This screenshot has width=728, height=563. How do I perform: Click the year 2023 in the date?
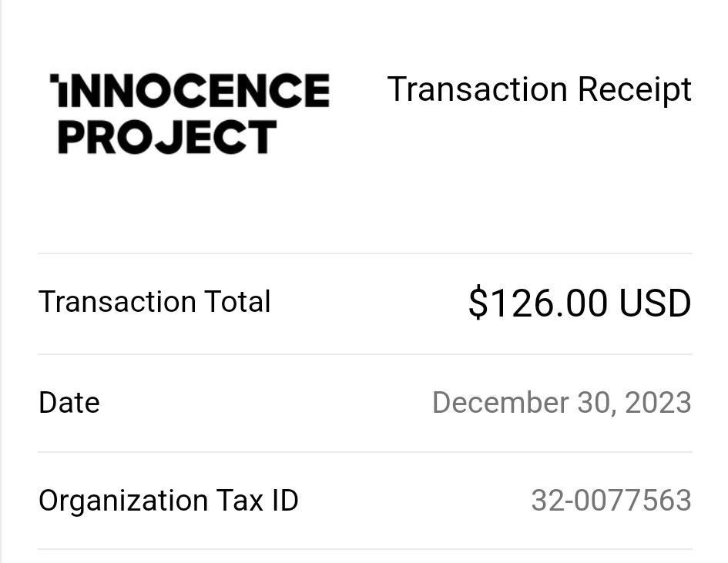tap(658, 402)
